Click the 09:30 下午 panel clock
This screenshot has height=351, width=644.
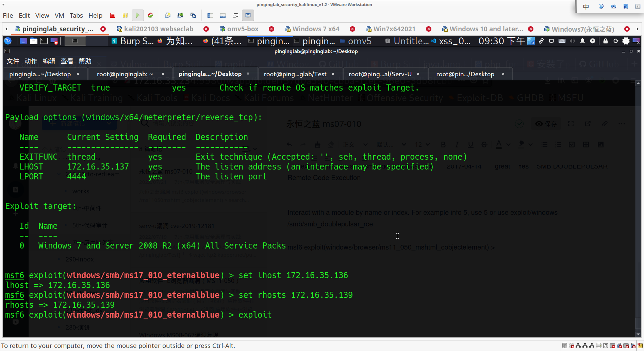(502, 41)
